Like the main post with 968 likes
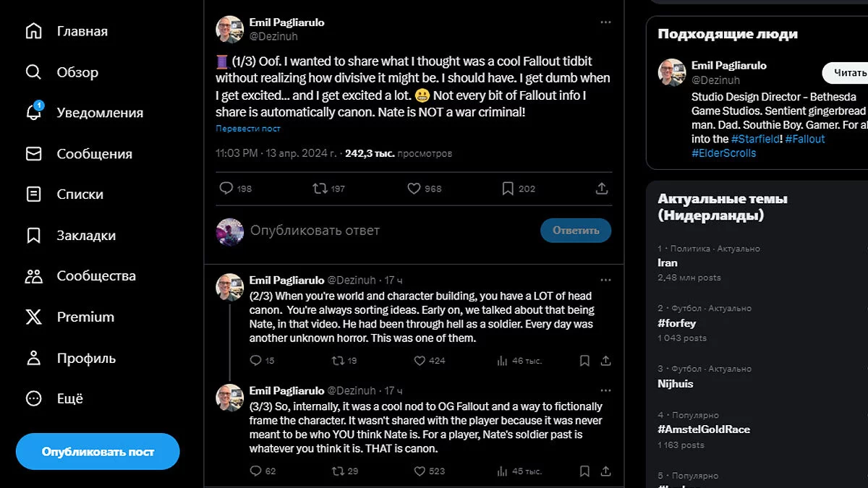 tap(414, 188)
